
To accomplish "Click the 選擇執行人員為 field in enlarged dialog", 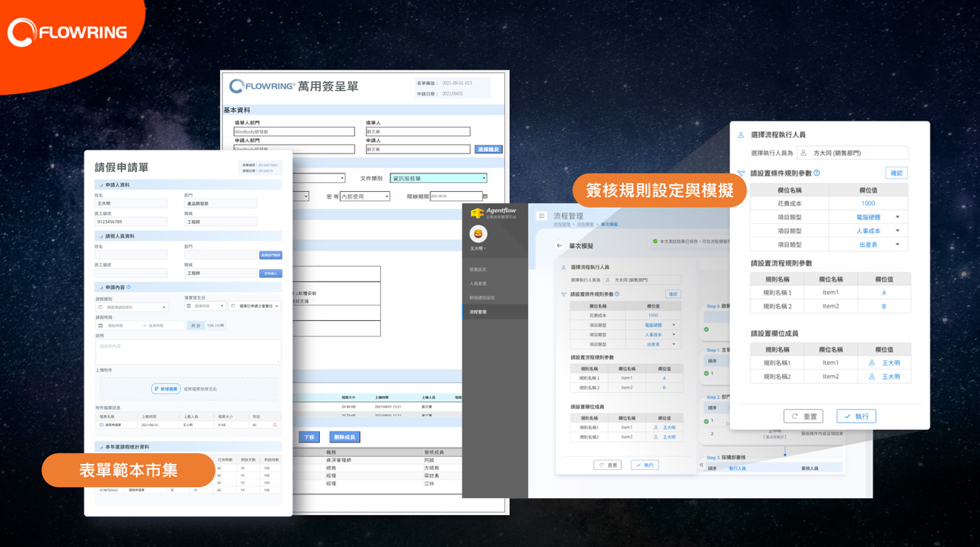I will click(x=852, y=153).
